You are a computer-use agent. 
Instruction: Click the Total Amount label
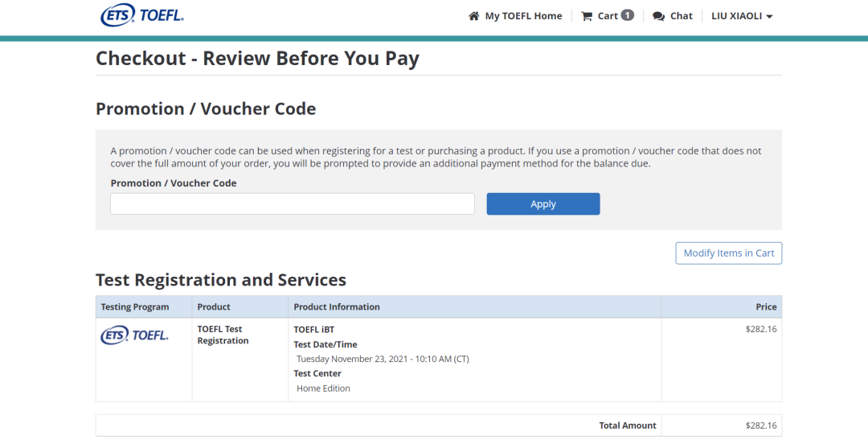(628, 425)
